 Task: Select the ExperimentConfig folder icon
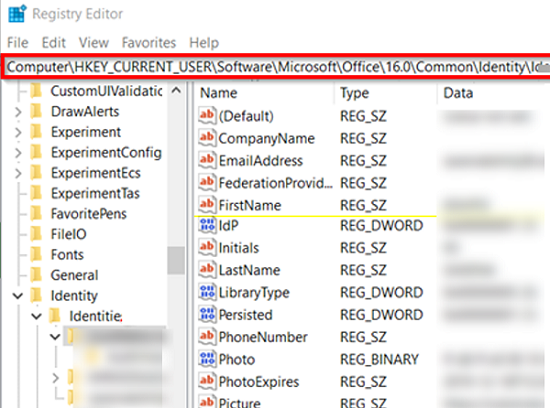[x=36, y=153]
